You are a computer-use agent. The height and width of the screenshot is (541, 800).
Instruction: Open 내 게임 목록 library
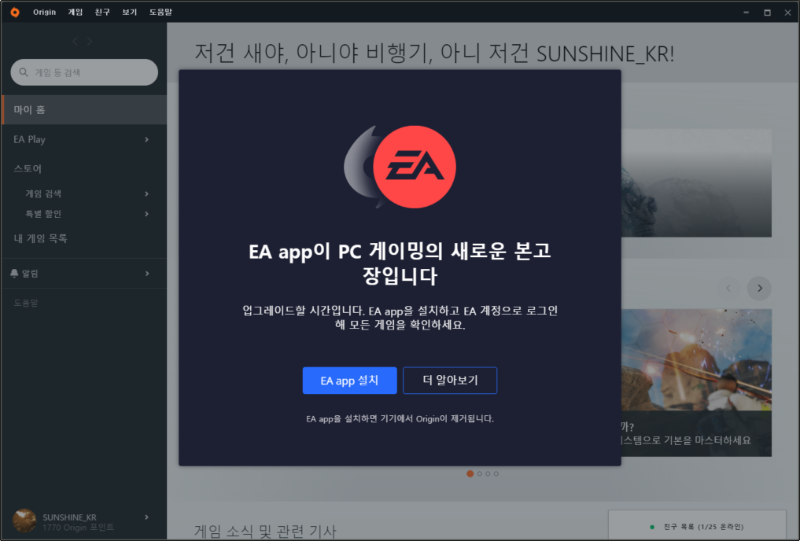pos(40,238)
